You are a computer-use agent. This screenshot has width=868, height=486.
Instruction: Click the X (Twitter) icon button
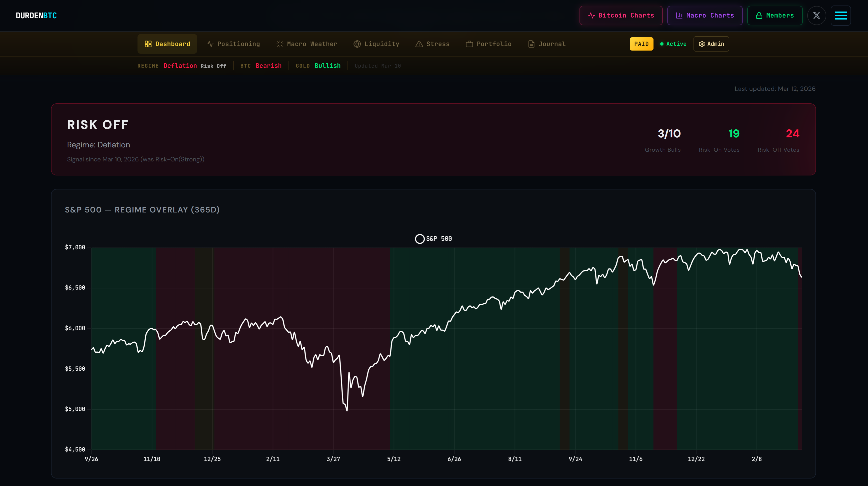(x=816, y=16)
